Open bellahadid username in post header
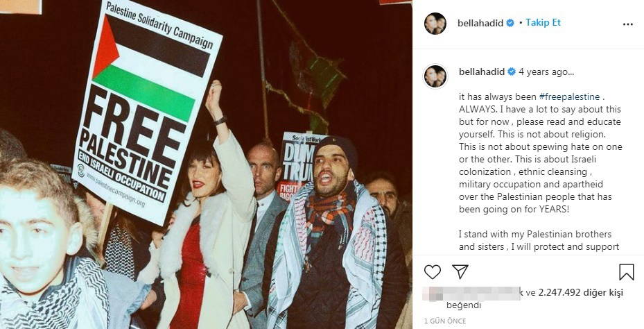 click(x=480, y=24)
